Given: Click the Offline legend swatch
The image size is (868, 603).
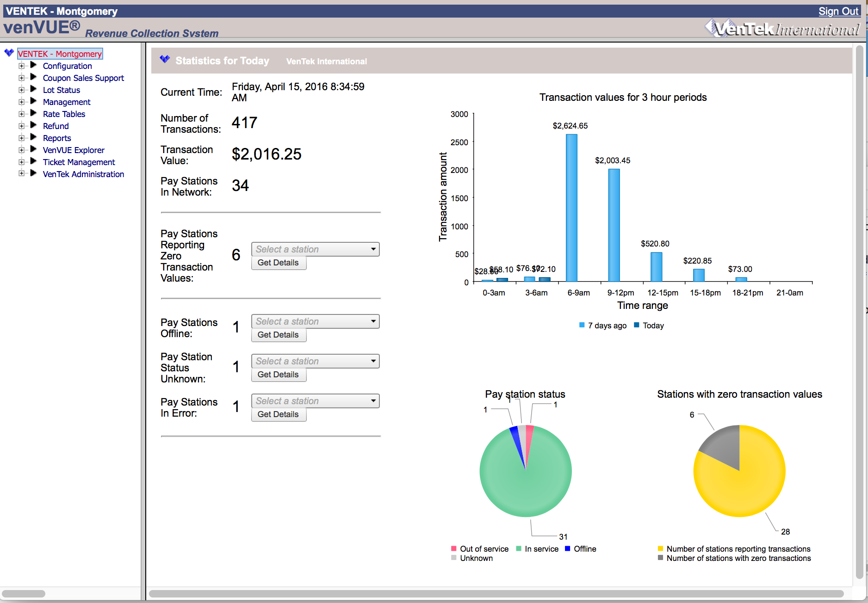Looking at the screenshot, I should 568,548.
